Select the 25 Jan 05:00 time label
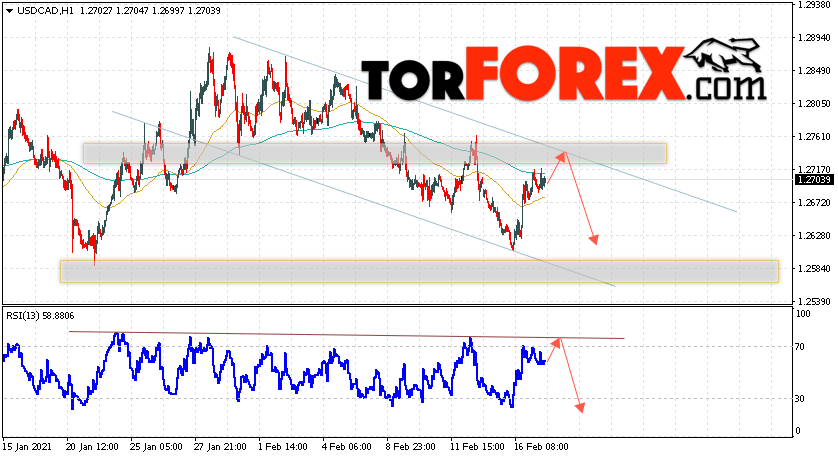Viewport: 838px width, 458px height. (x=156, y=447)
